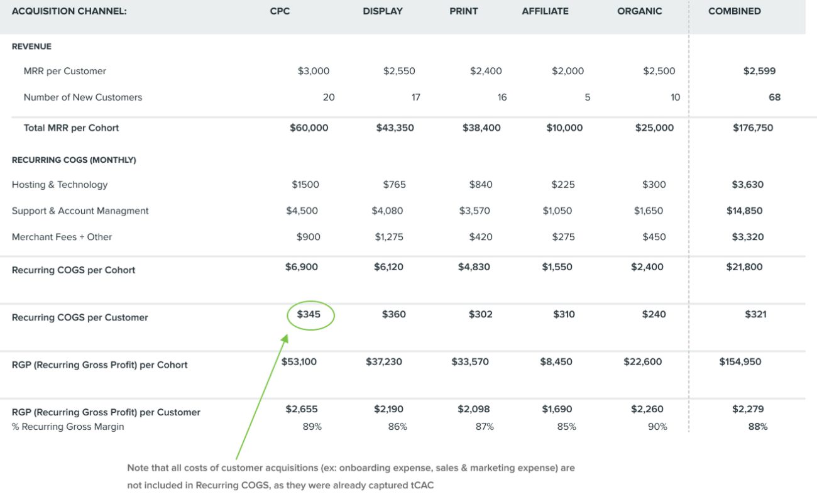Viewport: 817px width, 504px height.
Task: Select the CPC column header
Action: 280,11
